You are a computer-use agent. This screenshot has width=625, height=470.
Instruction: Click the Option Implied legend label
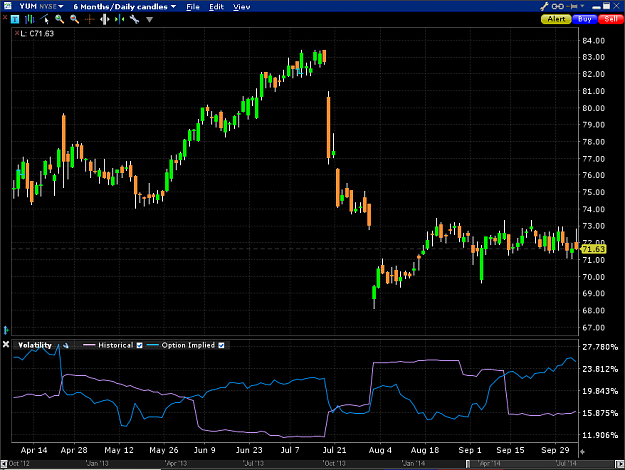pos(188,345)
